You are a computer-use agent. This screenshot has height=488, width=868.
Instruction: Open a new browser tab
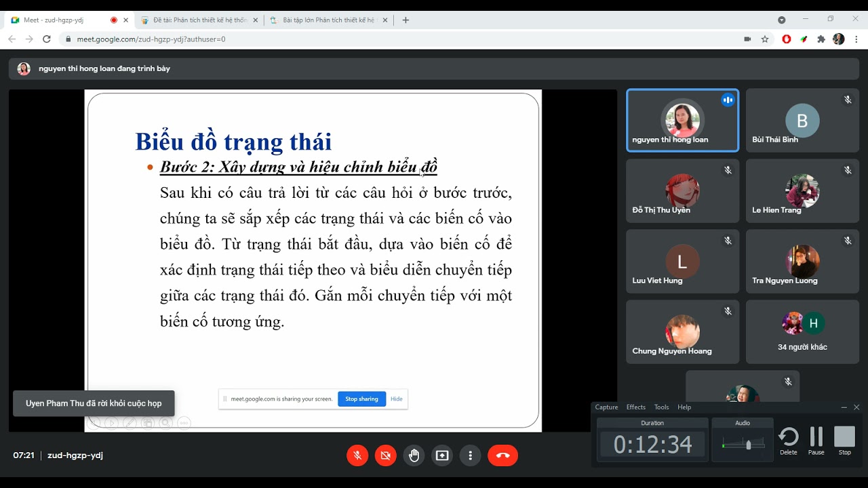[406, 20]
